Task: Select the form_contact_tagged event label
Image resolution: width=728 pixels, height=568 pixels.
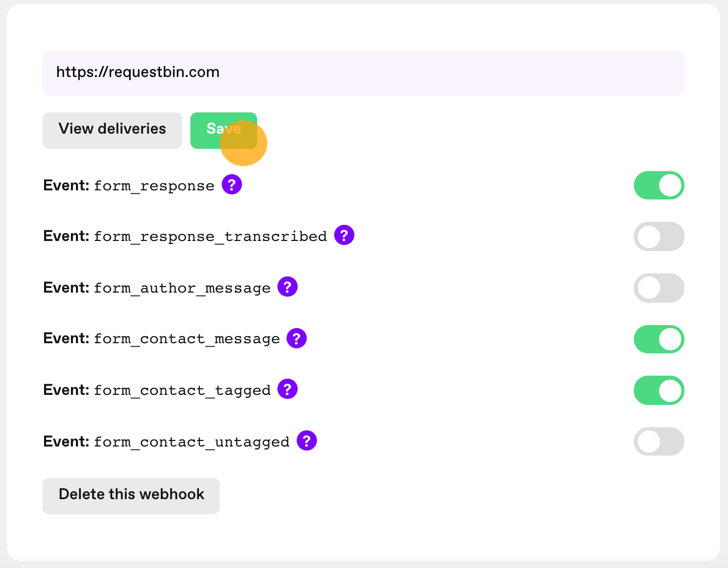Action: (157, 390)
